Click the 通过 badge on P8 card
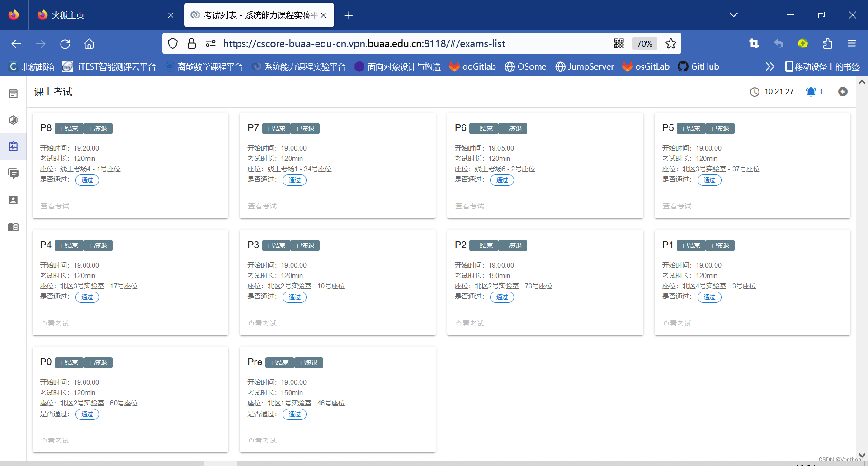Viewport: 868px width, 466px height. point(87,180)
